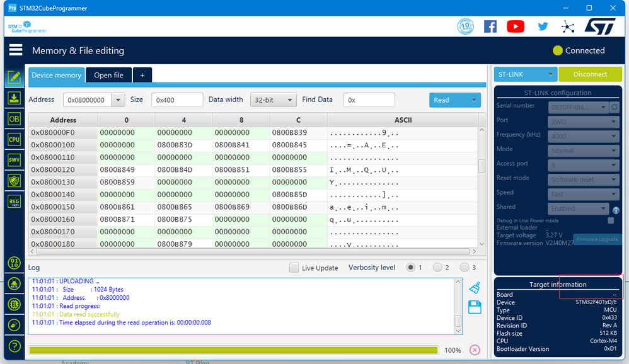Image resolution: width=629 pixels, height=364 pixels.
Task: Click the ASCII column header
Action: (403, 120)
